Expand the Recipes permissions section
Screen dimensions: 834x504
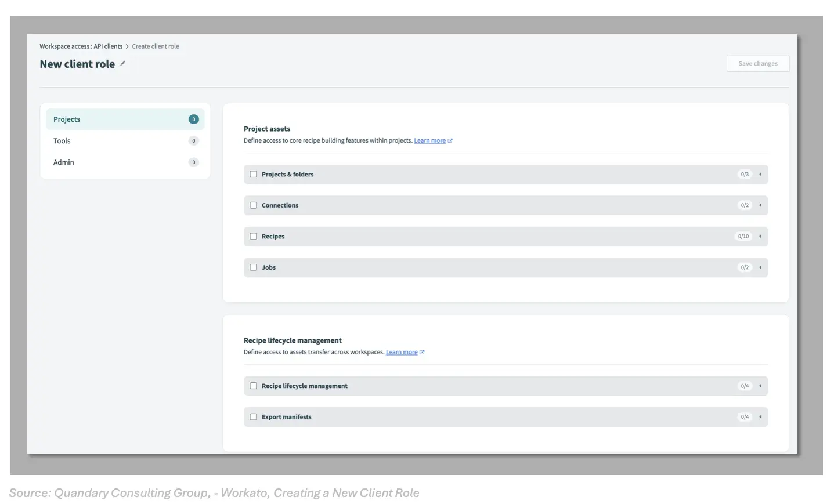[x=760, y=236]
